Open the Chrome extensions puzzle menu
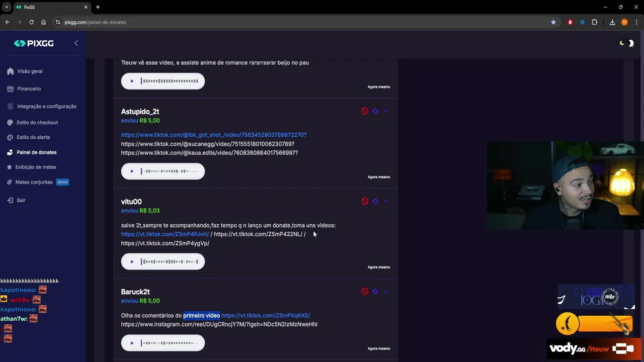 click(594, 22)
